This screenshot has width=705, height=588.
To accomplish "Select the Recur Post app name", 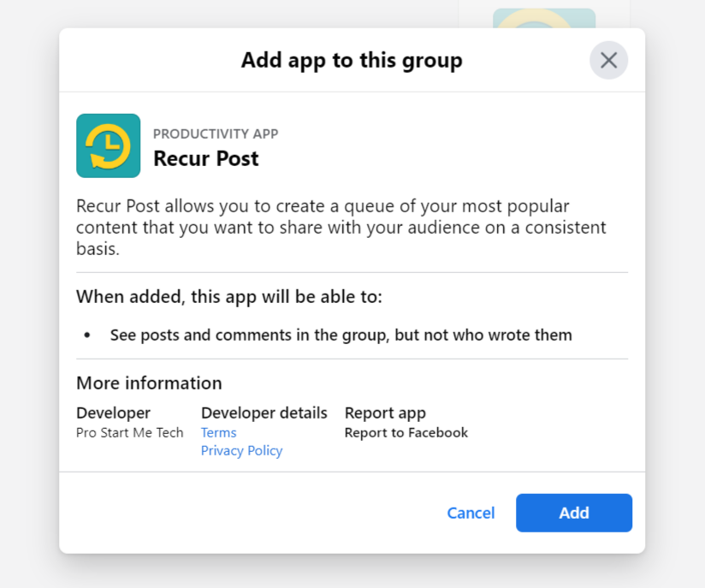I will point(206,158).
